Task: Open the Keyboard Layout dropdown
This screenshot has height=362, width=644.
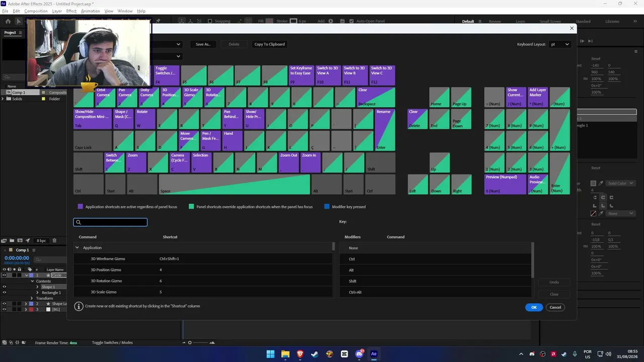Action: point(559,44)
